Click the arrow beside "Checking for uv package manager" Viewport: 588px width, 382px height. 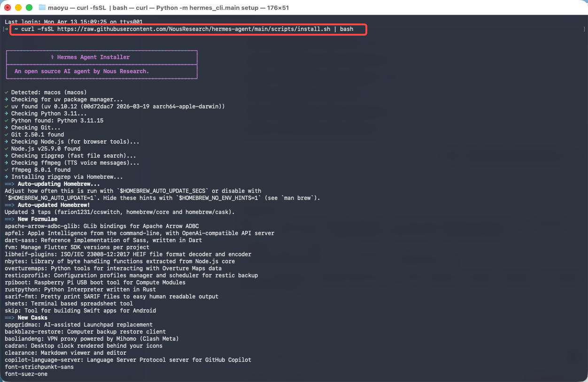(7, 99)
